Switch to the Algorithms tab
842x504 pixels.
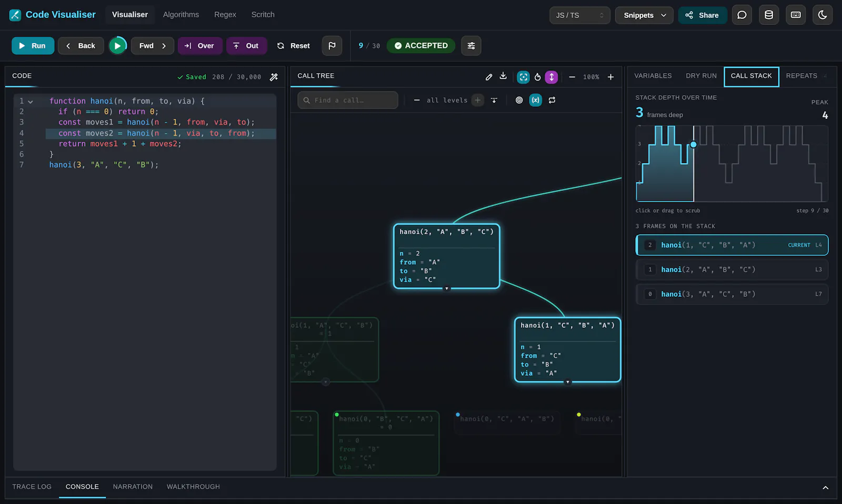point(181,15)
